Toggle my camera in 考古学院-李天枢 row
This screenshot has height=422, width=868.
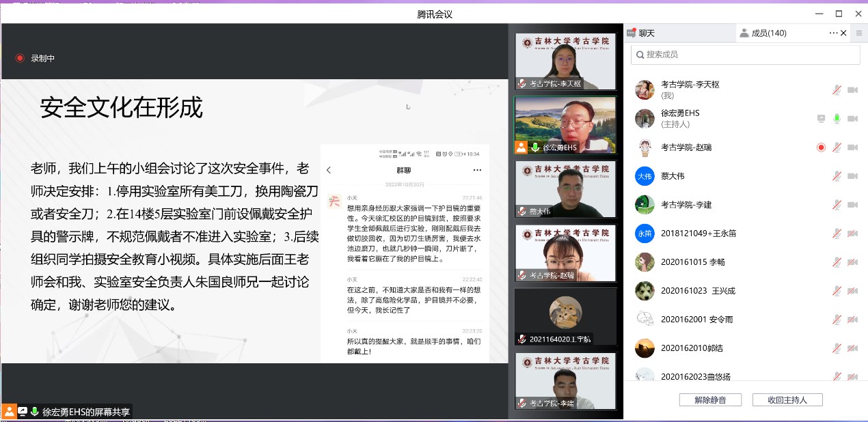(852, 90)
